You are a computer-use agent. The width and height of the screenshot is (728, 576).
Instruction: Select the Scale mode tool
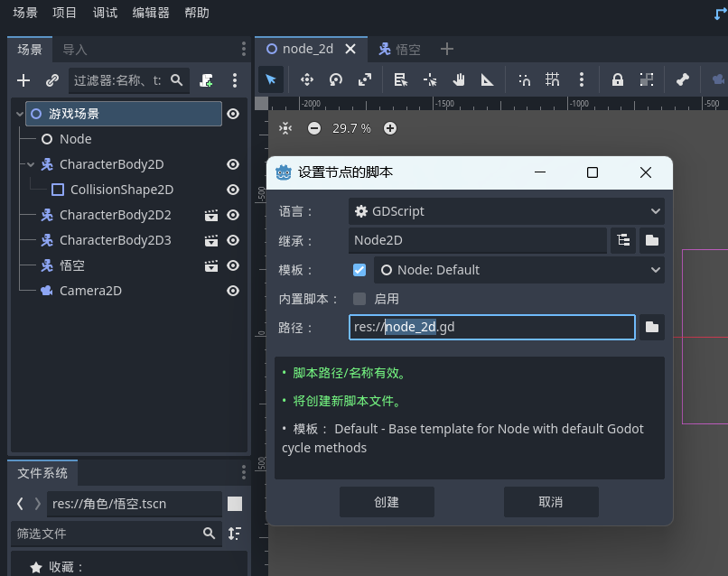point(365,79)
